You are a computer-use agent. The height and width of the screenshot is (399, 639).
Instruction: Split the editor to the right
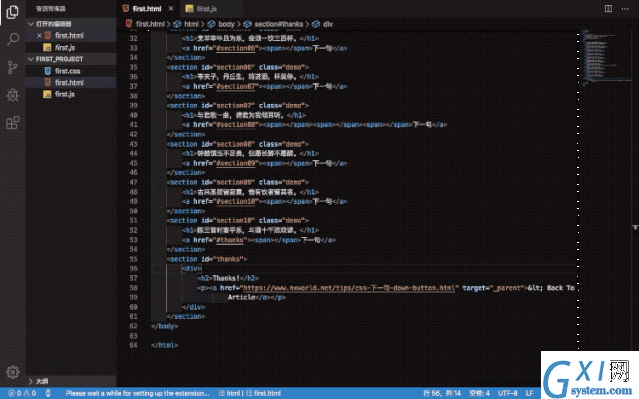tap(608, 9)
